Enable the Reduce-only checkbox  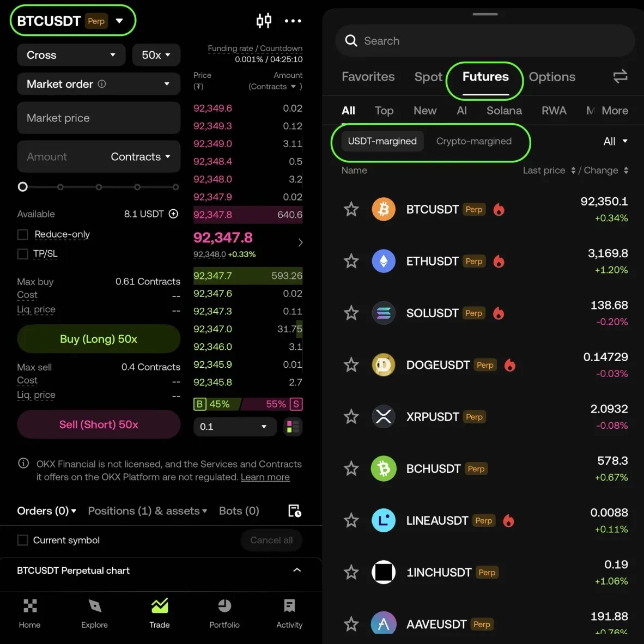(23, 234)
